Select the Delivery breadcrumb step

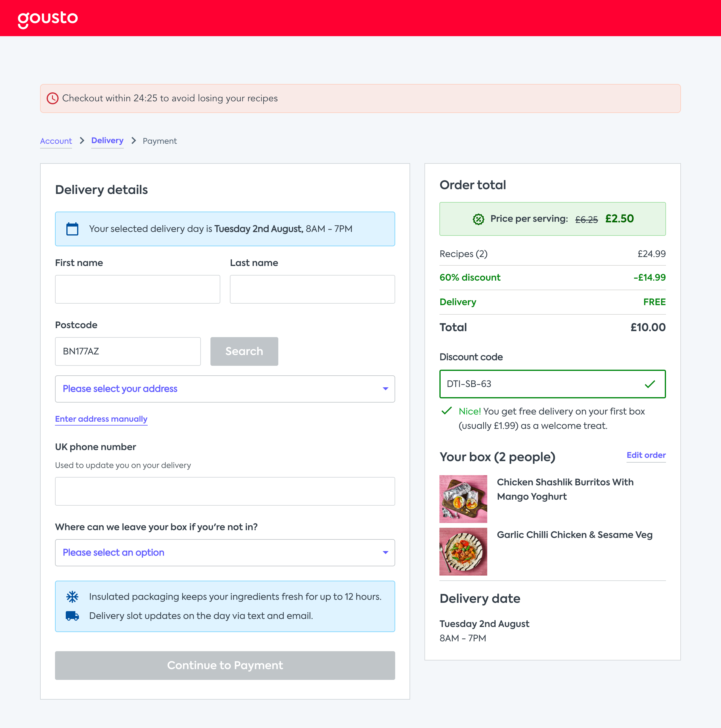pos(107,140)
